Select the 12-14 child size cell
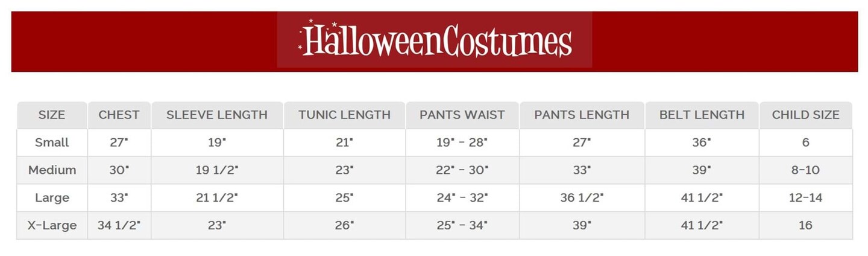Image resolution: width=868 pixels, height=256 pixels. point(805,197)
